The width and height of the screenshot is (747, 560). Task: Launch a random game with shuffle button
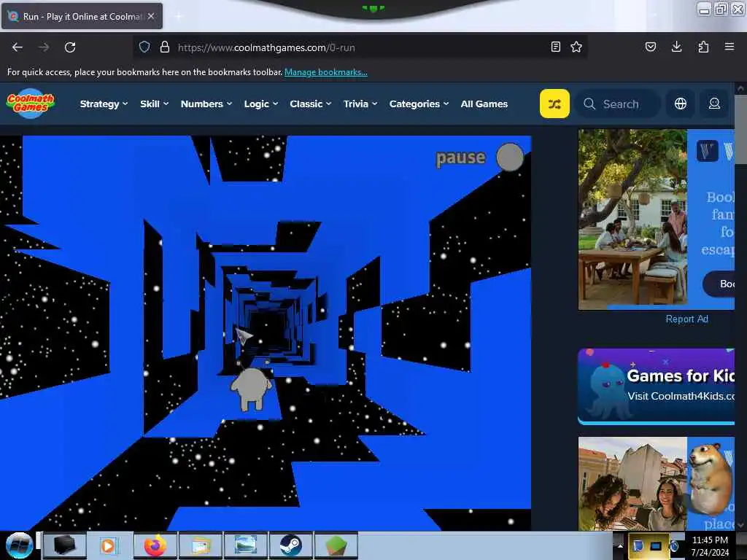coord(554,104)
